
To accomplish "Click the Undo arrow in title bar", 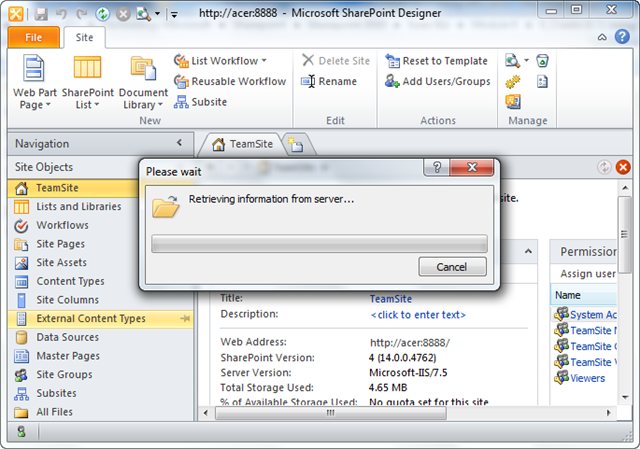I will point(61,14).
